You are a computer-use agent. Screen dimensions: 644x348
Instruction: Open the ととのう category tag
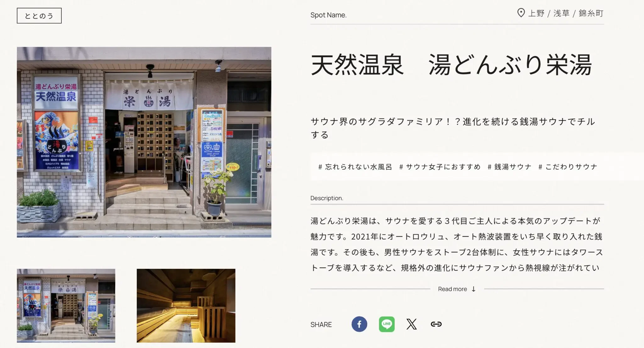coord(39,16)
